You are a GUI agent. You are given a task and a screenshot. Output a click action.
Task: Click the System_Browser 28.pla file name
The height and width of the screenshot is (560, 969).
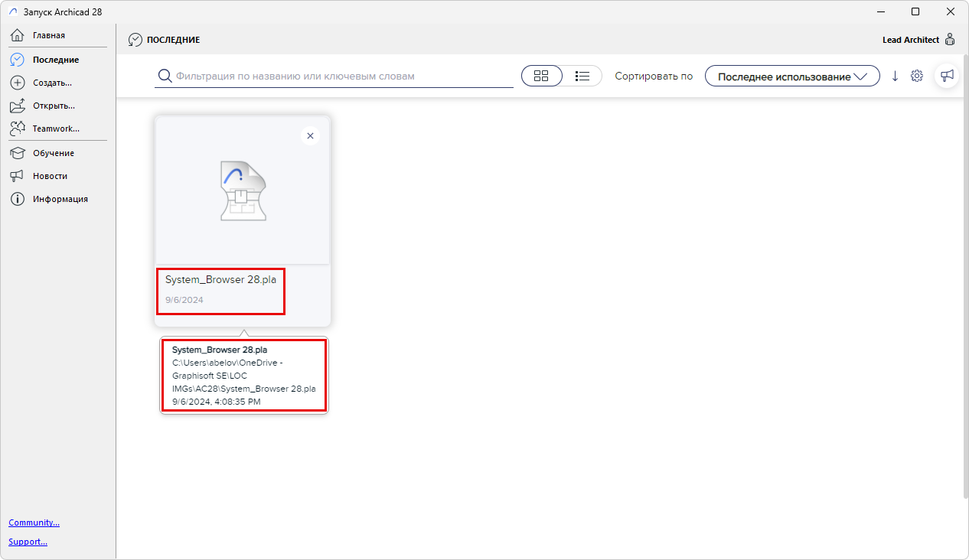tap(220, 280)
